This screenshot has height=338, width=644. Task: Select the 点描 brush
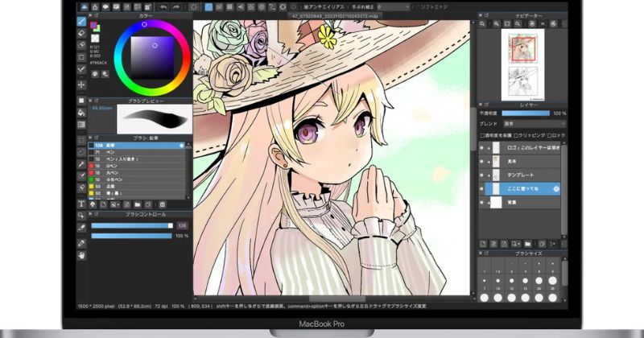(x=136, y=187)
